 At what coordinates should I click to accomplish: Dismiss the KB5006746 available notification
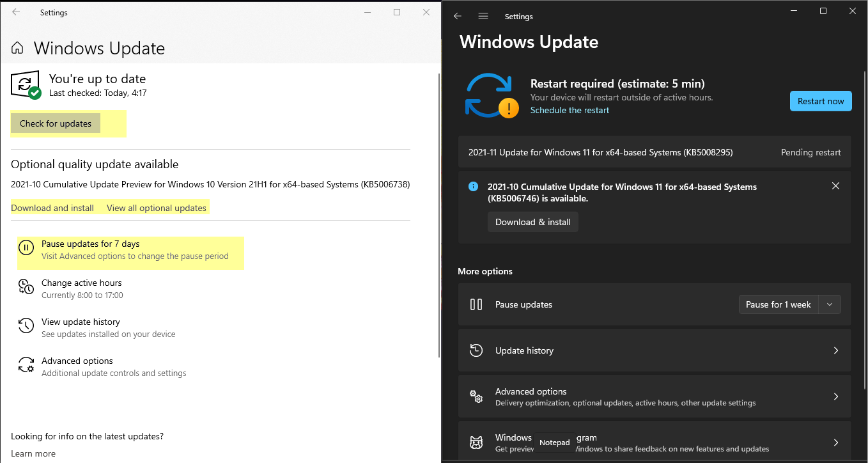[x=835, y=186]
